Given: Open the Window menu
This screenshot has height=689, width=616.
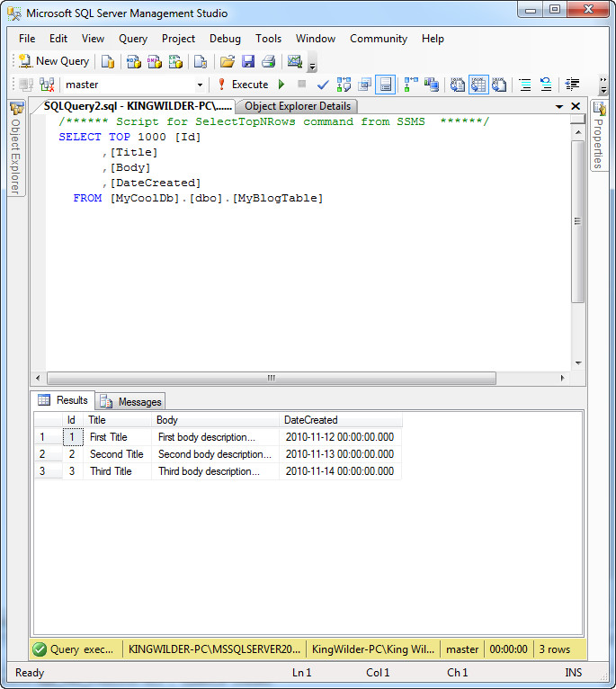Looking at the screenshot, I should tap(316, 39).
